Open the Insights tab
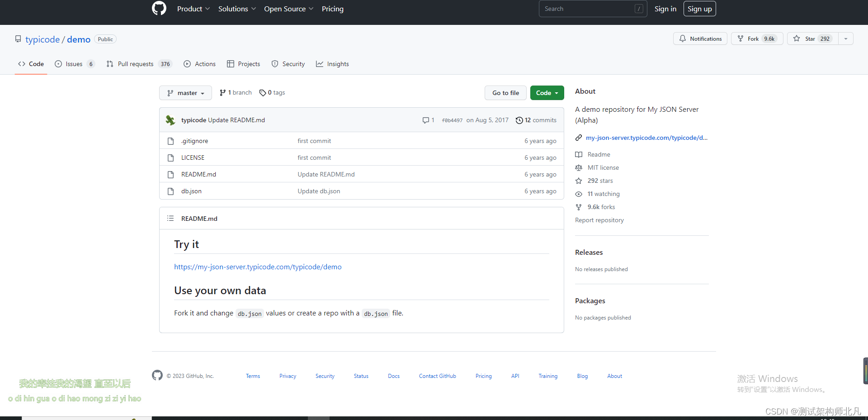The width and height of the screenshot is (868, 420). (332, 64)
